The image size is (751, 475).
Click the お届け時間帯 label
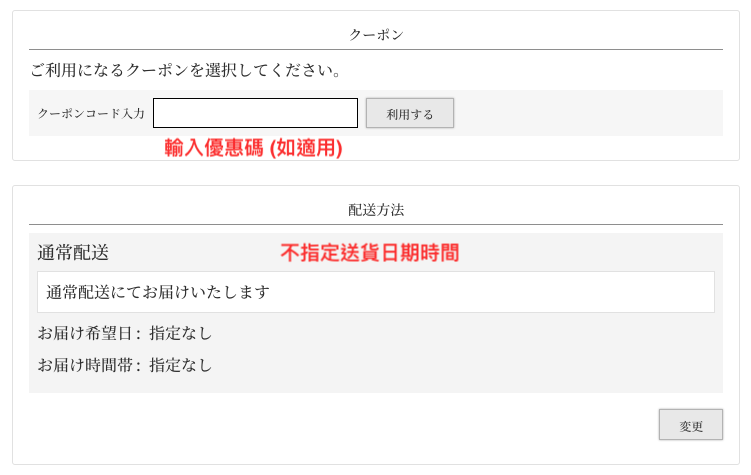click(88, 365)
